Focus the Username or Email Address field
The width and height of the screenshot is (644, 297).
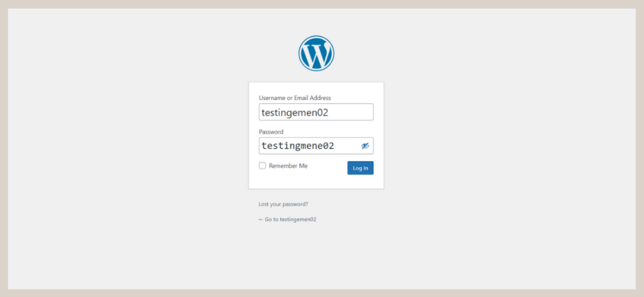click(x=316, y=112)
